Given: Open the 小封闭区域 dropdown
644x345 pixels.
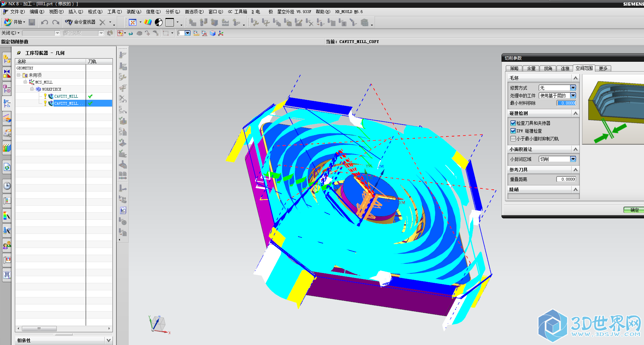Looking at the screenshot, I should (573, 159).
